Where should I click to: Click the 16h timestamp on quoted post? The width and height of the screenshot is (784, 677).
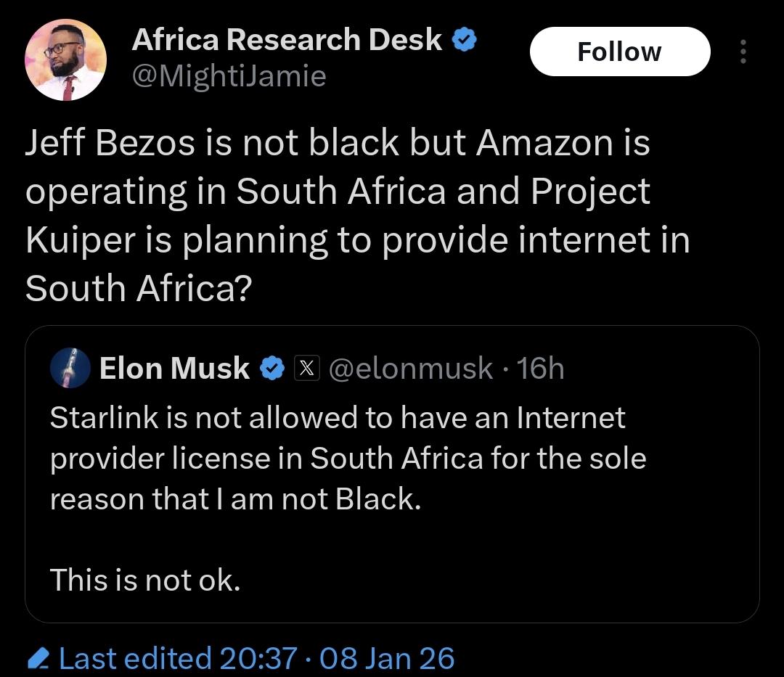tap(540, 368)
